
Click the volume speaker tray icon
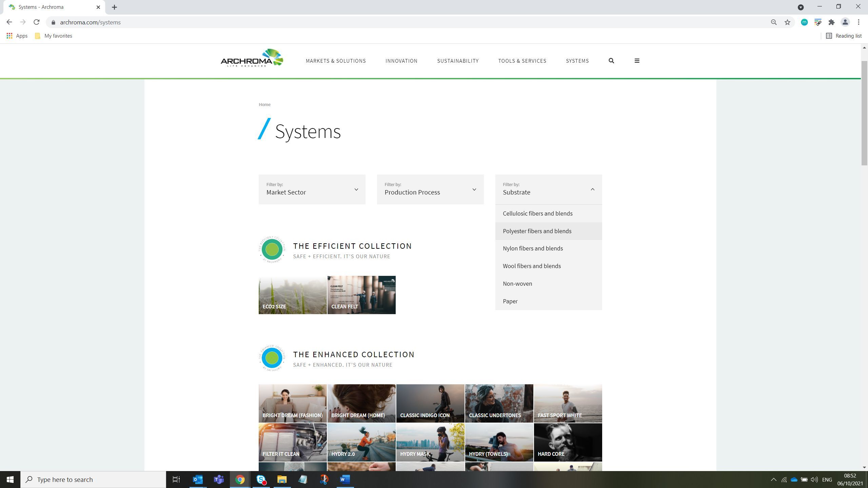click(x=814, y=480)
